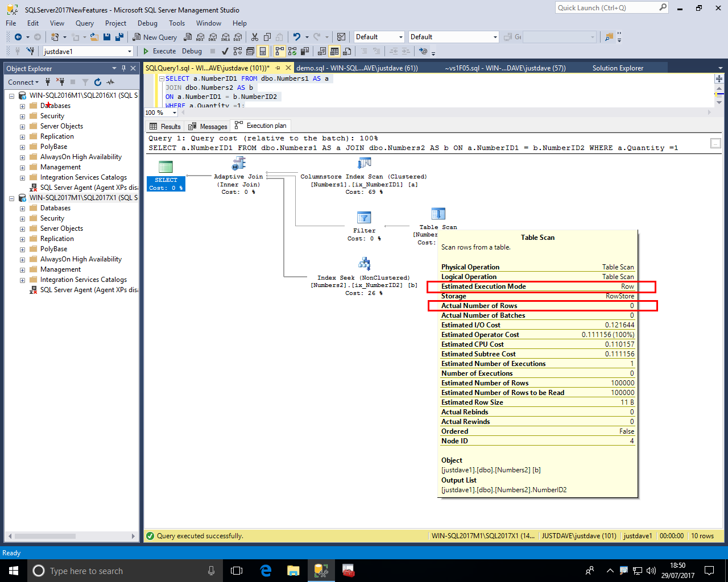Click the Index Seek operator icon
The image size is (728, 582).
coord(364,264)
